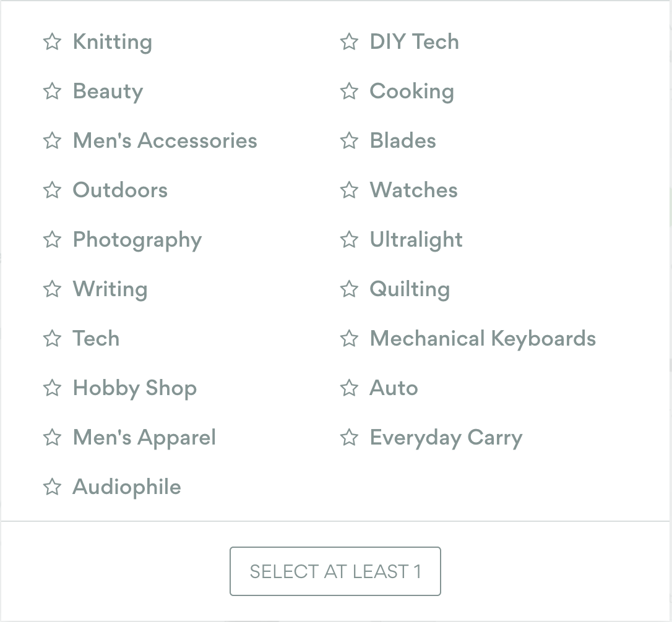Image resolution: width=672 pixels, height=622 pixels.
Task: Star the Cooking community
Action: point(350,92)
